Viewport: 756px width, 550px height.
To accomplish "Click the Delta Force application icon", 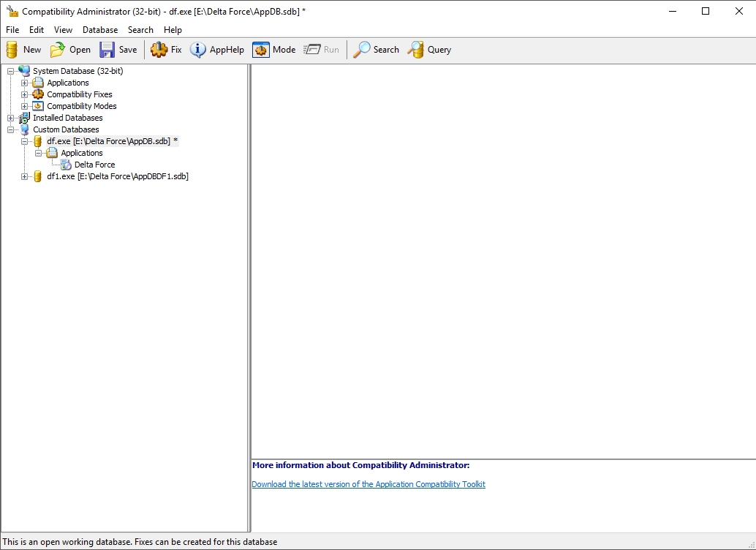I will pyautogui.click(x=66, y=165).
